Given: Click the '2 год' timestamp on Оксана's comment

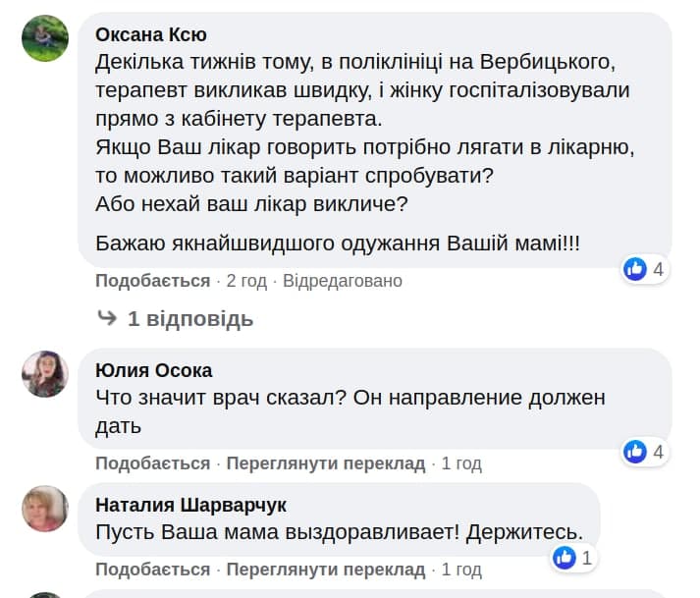Looking at the screenshot, I should [246, 281].
